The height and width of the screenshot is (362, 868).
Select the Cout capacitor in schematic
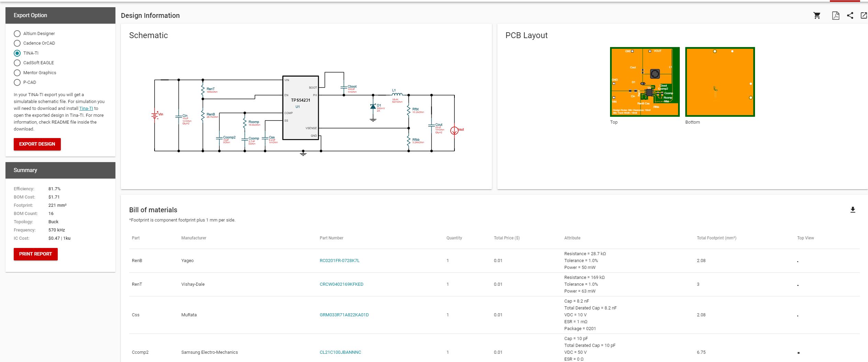[432, 126]
